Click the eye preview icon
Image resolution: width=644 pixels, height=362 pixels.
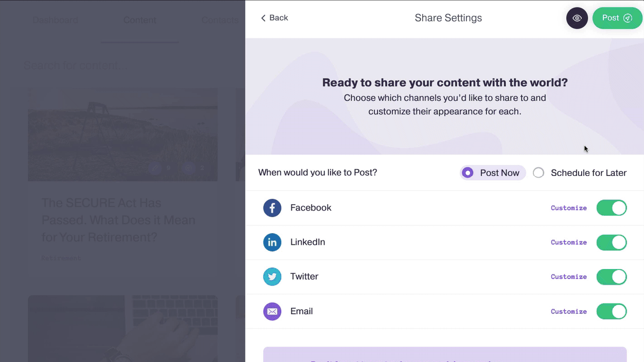(577, 18)
